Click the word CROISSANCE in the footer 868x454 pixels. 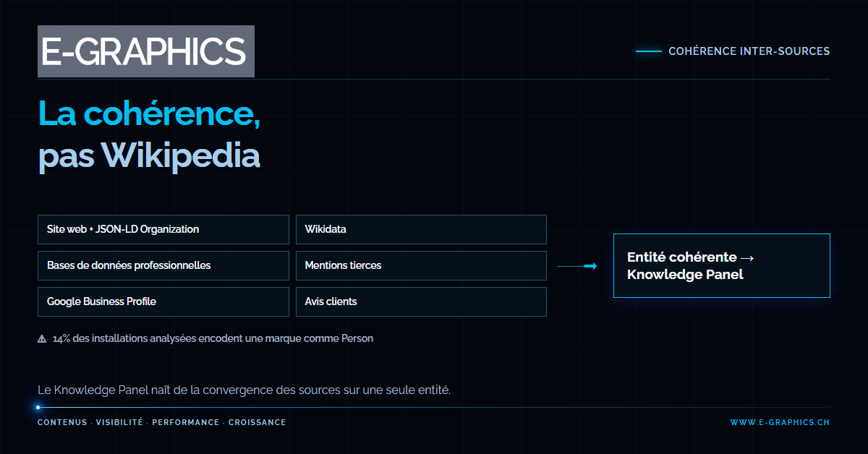(x=258, y=422)
